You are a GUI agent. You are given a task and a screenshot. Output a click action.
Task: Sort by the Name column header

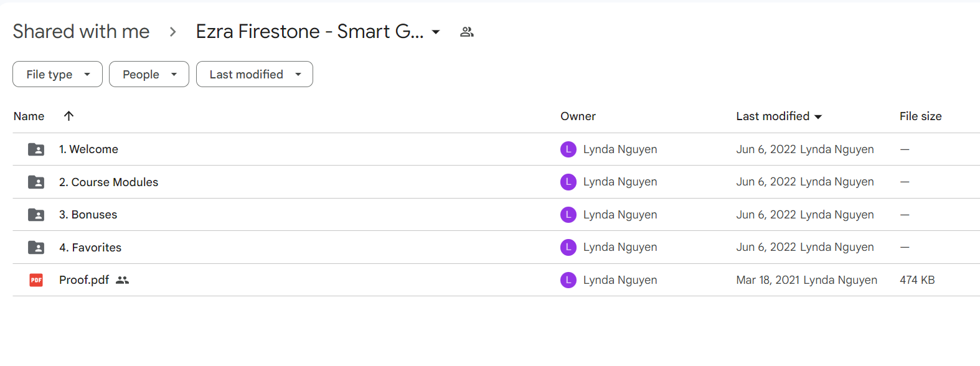point(29,116)
